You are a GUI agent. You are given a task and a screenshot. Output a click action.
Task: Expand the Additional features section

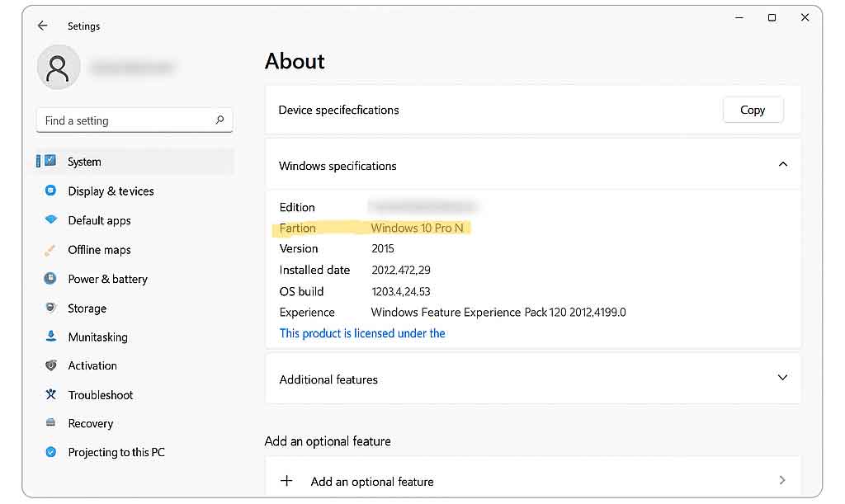[x=782, y=378]
